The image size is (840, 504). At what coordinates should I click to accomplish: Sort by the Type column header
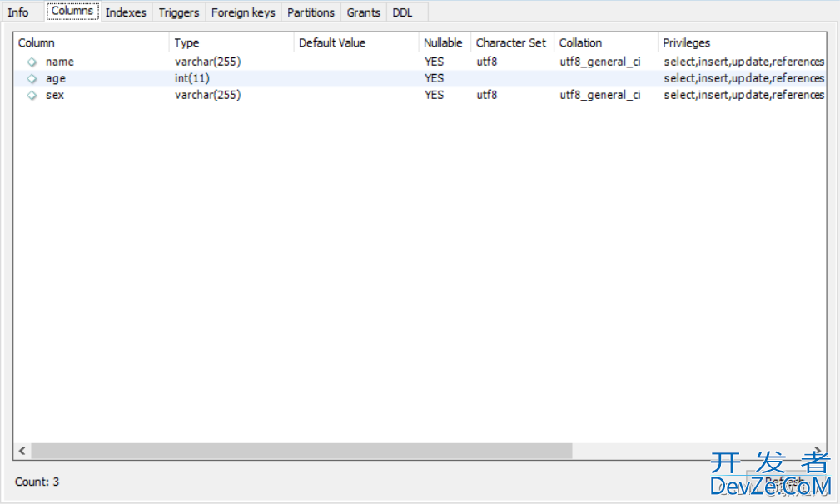(231, 42)
